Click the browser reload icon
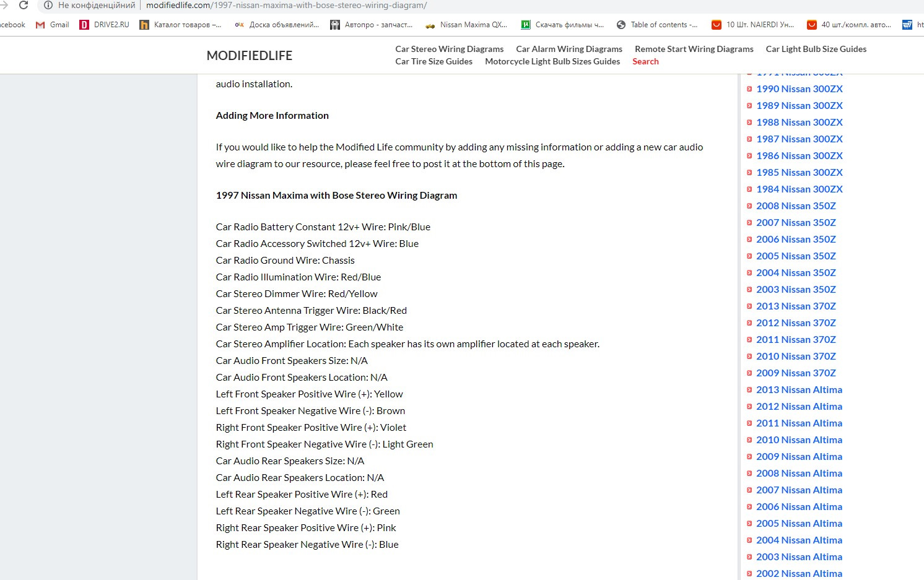The image size is (924, 580). tap(24, 6)
